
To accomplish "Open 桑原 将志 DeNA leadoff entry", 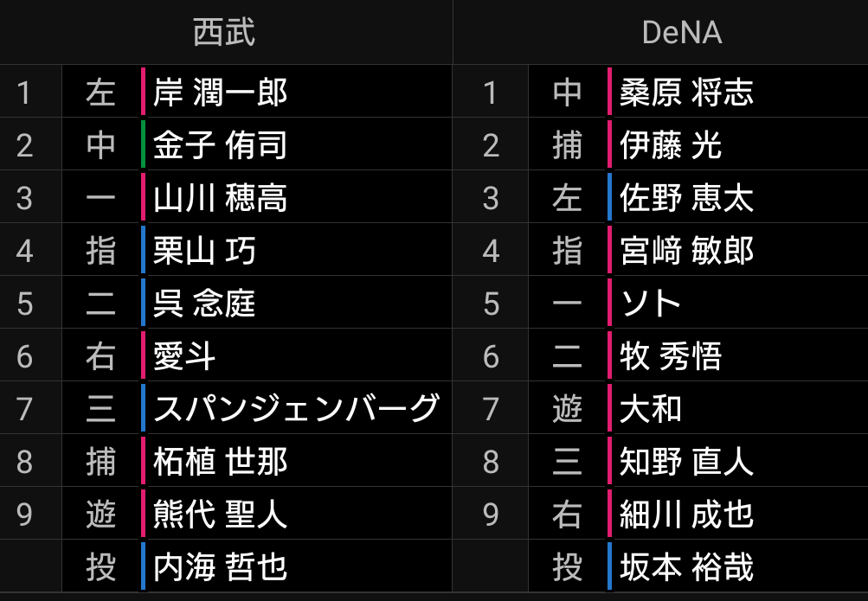I will (x=686, y=92).
